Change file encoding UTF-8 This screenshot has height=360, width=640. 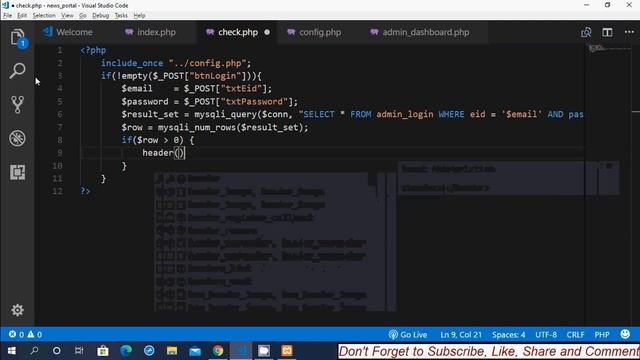(546, 335)
